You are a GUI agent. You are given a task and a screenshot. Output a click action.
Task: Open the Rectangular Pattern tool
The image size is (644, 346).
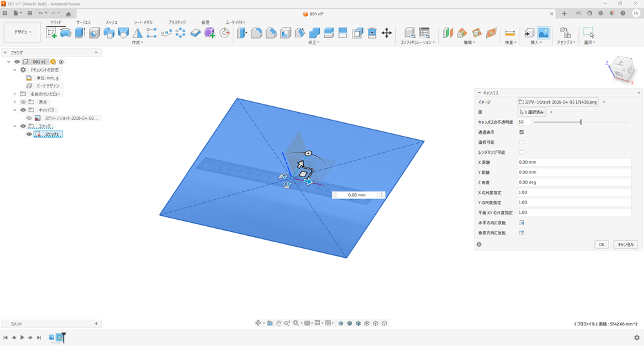[x=151, y=33]
